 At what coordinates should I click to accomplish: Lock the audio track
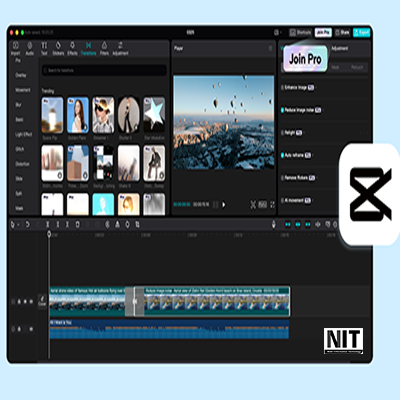point(19,329)
